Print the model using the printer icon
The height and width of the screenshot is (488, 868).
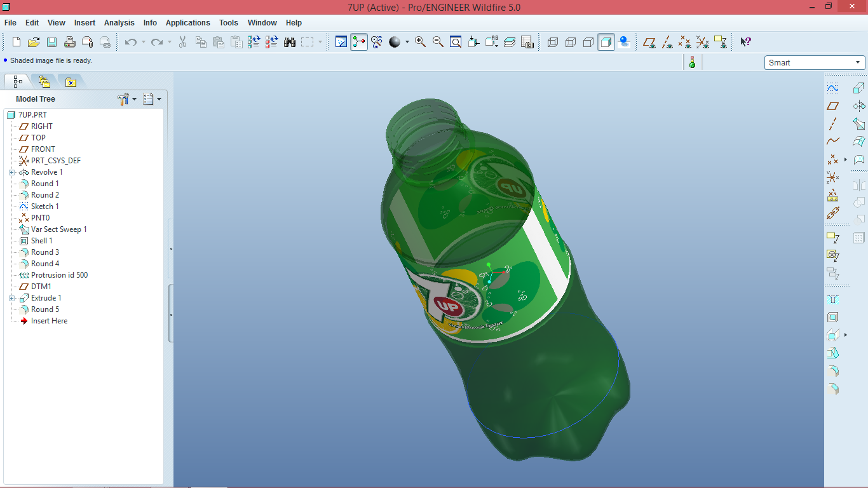(x=70, y=42)
